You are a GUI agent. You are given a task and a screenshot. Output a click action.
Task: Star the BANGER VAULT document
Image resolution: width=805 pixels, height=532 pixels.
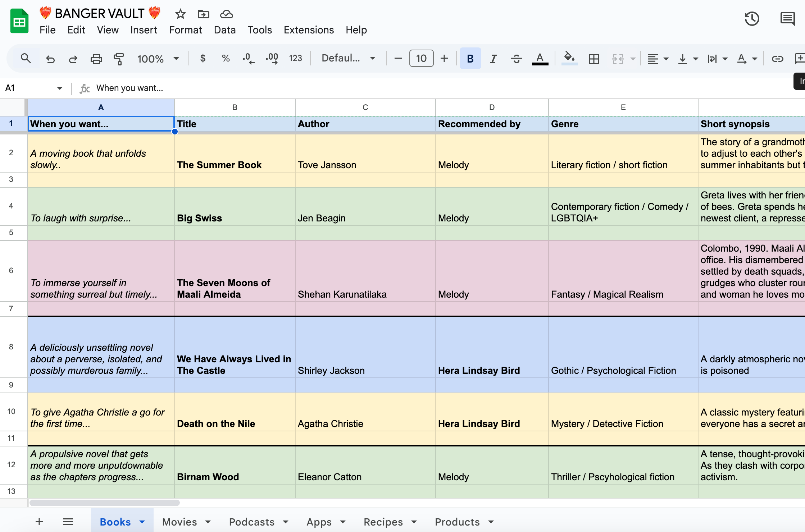[180, 14]
